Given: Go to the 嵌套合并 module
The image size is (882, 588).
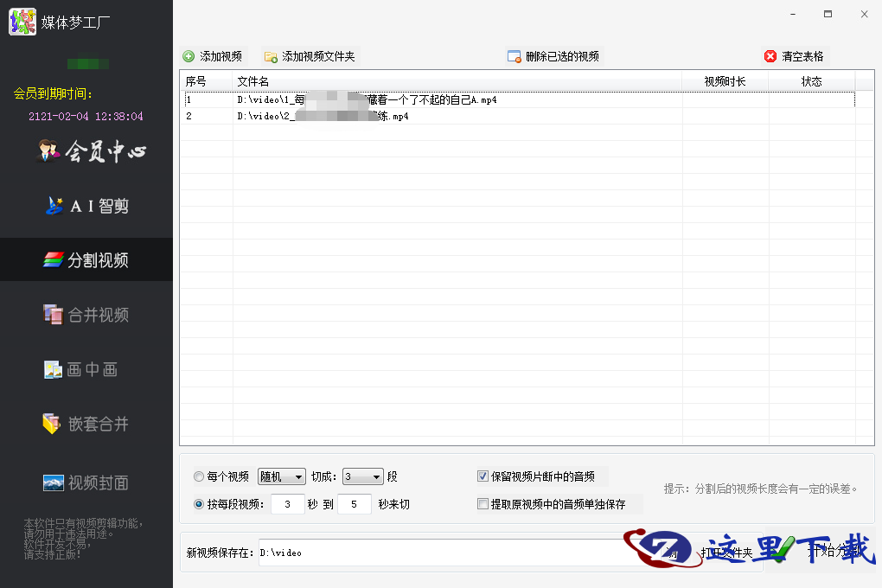Looking at the screenshot, I should (x=86, y=424).
